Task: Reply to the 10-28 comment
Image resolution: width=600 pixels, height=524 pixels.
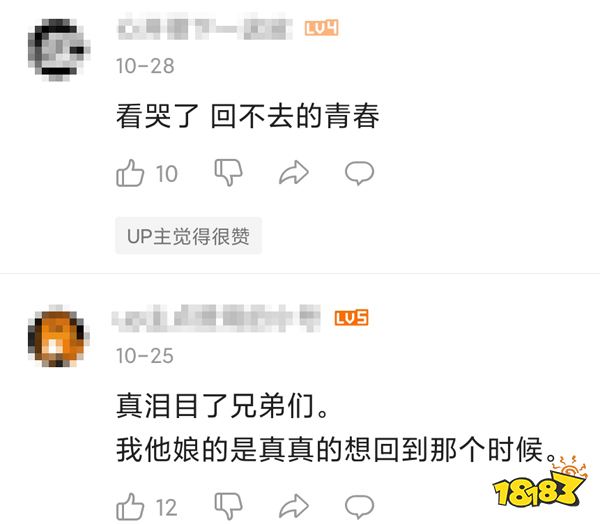Action: point(359,173)
